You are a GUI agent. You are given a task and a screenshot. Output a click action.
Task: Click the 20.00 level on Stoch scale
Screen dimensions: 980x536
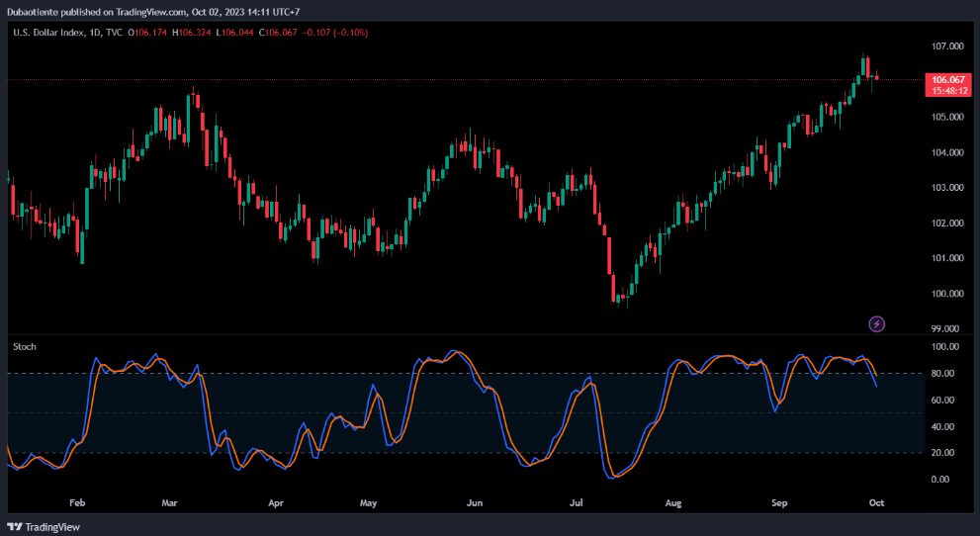pos(942,453)
